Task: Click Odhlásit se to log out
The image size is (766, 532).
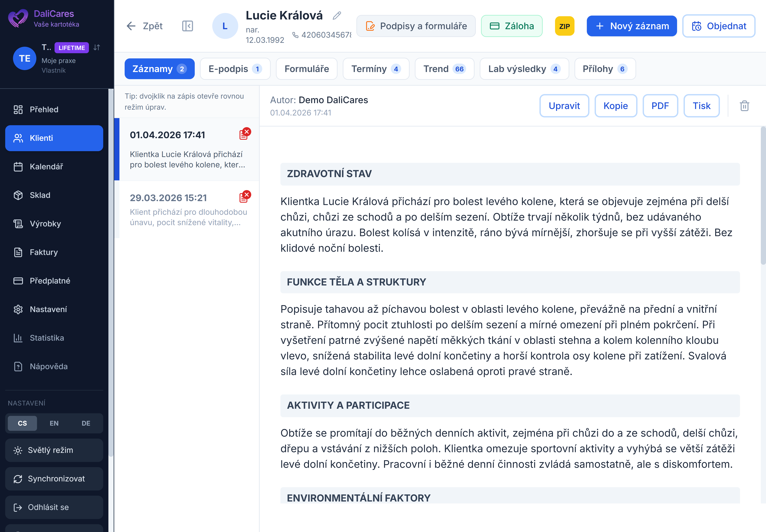Action: [54, 507]
